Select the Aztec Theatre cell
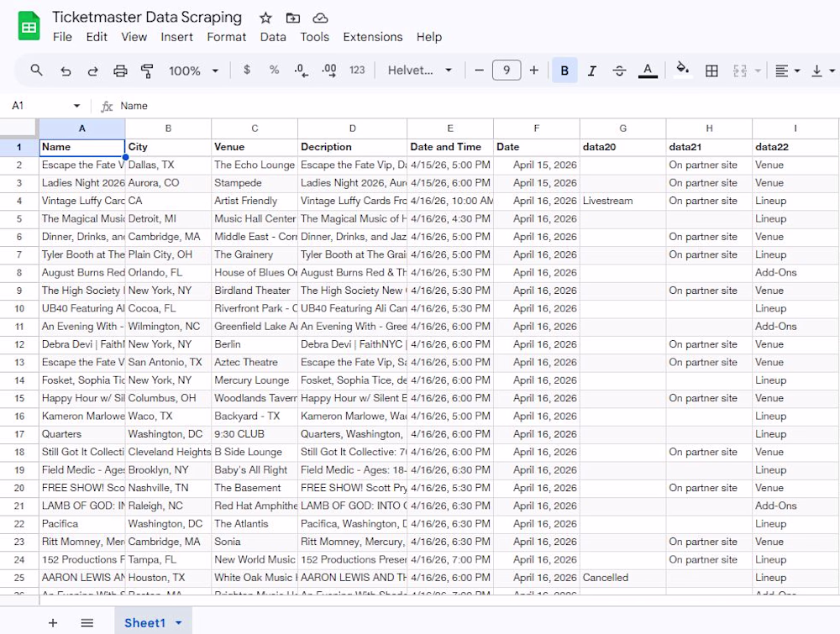 click(255, 363)
